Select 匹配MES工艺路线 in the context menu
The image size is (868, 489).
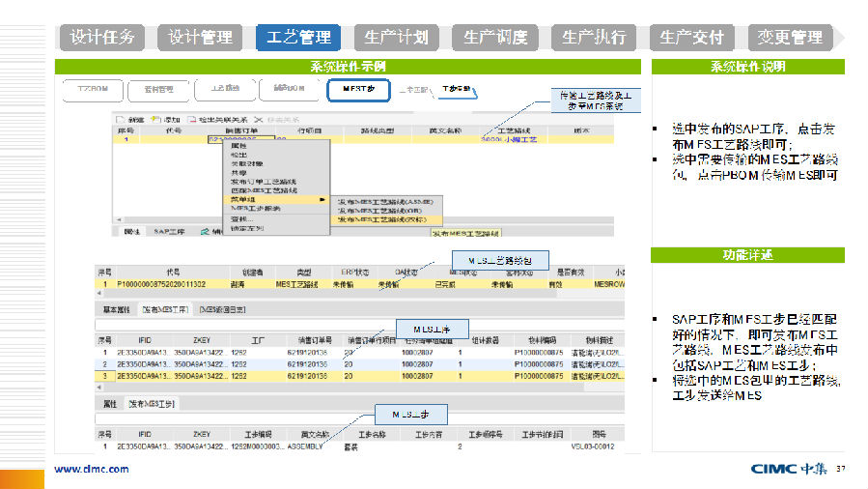coord(263,190)
